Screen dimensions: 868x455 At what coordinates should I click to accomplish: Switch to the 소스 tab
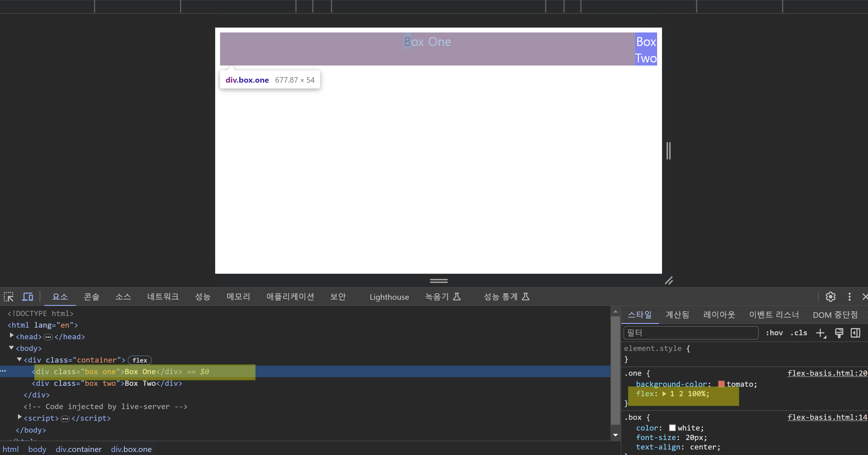pos(123,297)
